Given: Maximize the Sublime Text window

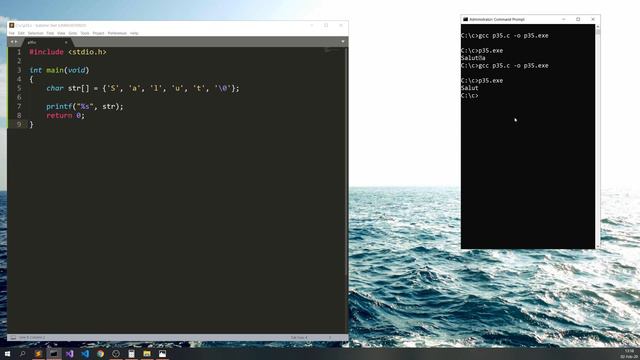Looking at the screenshot, I should 326,25.
